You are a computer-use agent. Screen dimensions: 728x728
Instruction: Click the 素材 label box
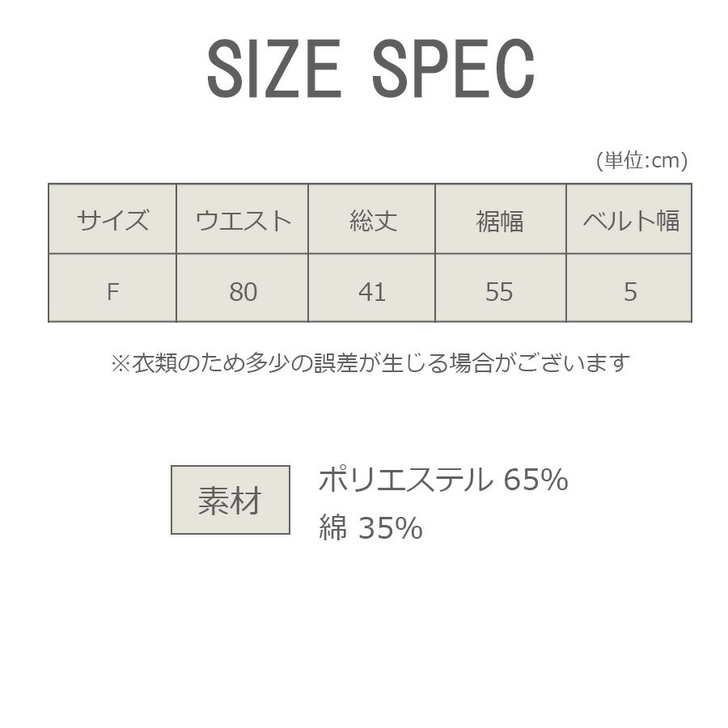click(231, 500)
